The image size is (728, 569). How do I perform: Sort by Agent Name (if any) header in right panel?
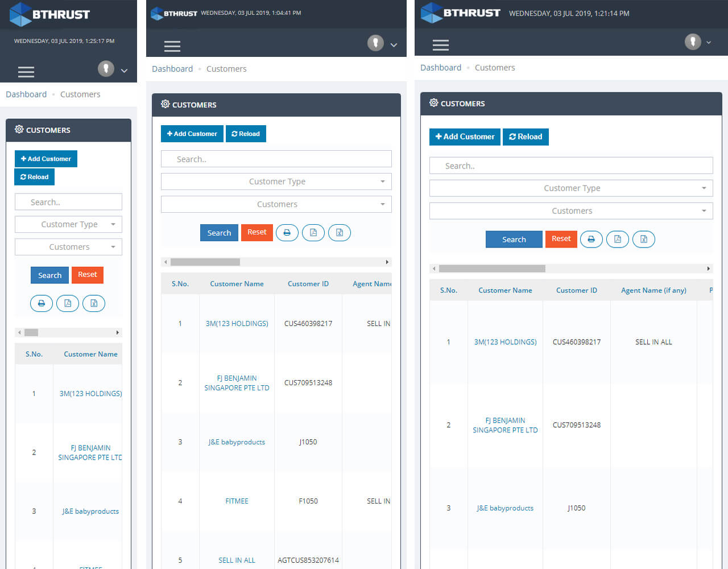tap(653, 290)
